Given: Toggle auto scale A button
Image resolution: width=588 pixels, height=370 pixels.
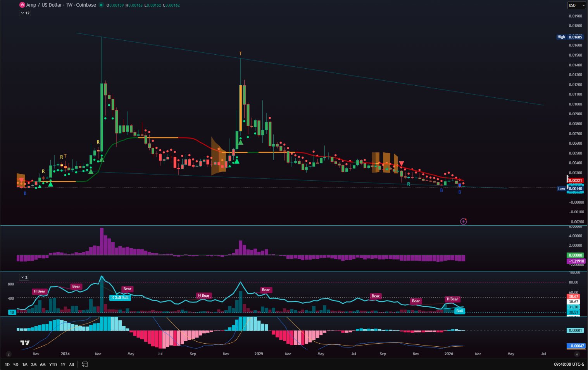Looking at the screenshot, I should [577, 354].
